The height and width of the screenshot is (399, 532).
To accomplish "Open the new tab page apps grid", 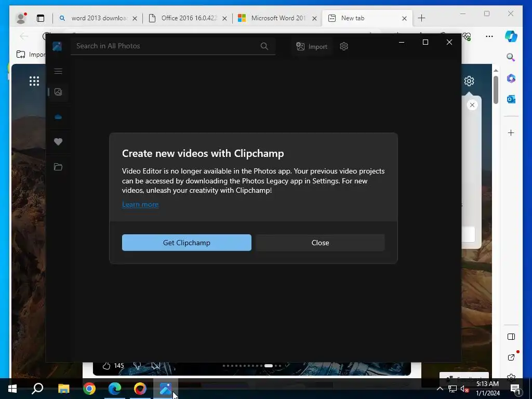I will pyautogui.click(x=34, y=81).
